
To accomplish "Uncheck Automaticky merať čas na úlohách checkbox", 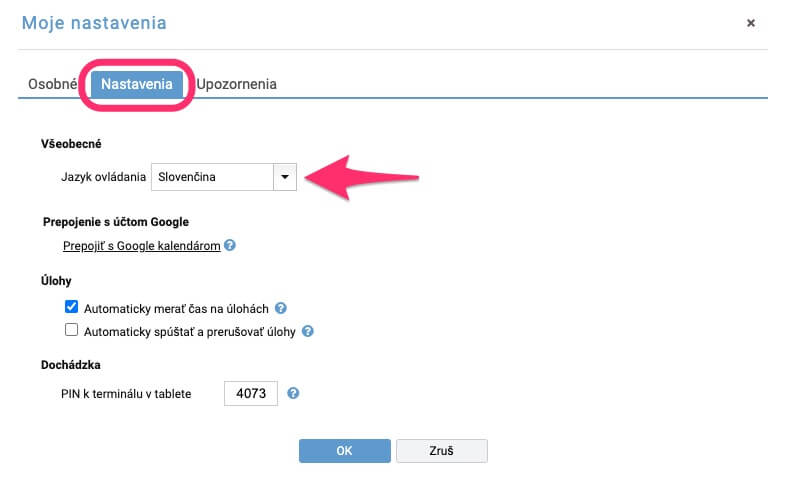I will pos(72,306).
